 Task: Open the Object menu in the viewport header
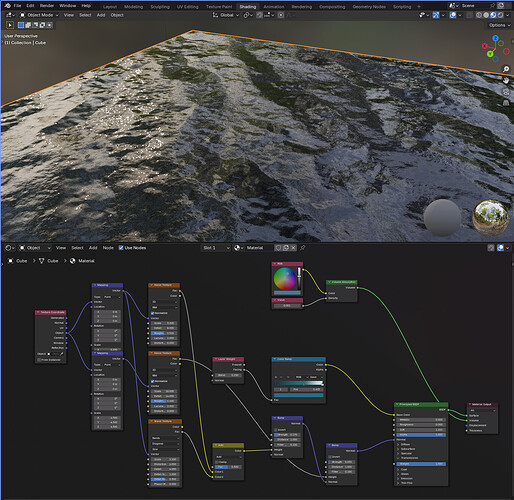(x=117, y=15)
